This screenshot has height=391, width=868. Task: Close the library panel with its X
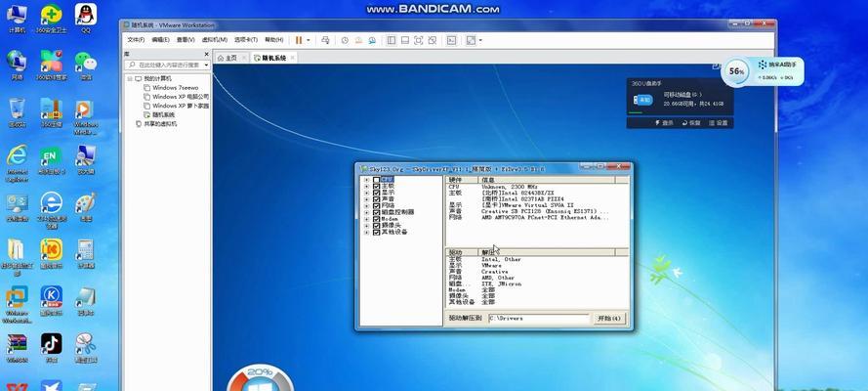tap(206, 55)
